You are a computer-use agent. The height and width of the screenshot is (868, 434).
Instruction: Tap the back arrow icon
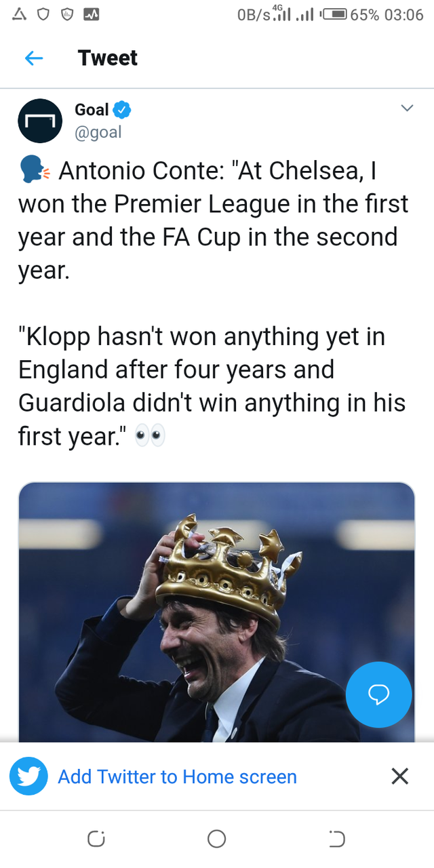34,58
